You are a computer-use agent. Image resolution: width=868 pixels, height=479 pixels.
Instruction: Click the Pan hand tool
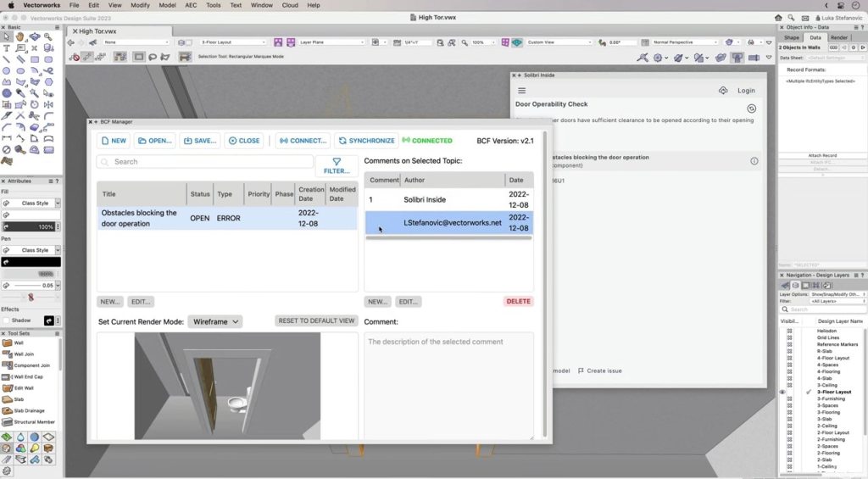tap(20, 37)
